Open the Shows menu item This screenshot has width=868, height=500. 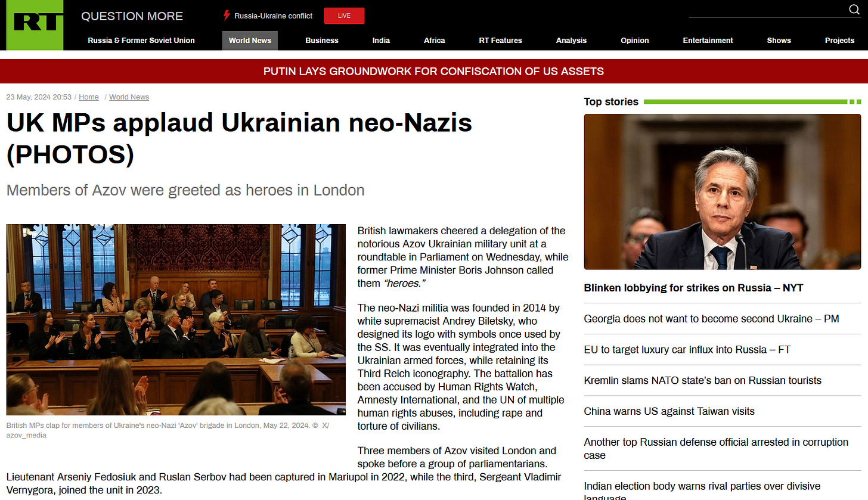tap(779, 41)
